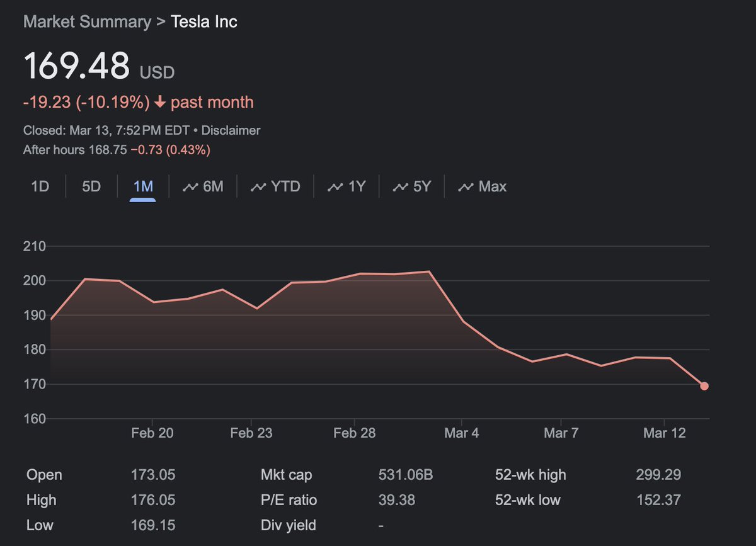Switch to the 5D range tab
The image size is (756, 546).
pos(91,186)
